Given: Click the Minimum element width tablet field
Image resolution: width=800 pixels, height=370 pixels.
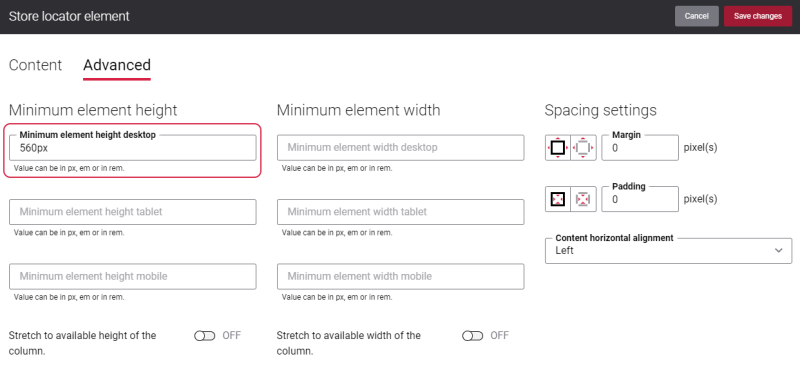Looking at the screenshot, I should pos(401,212).
